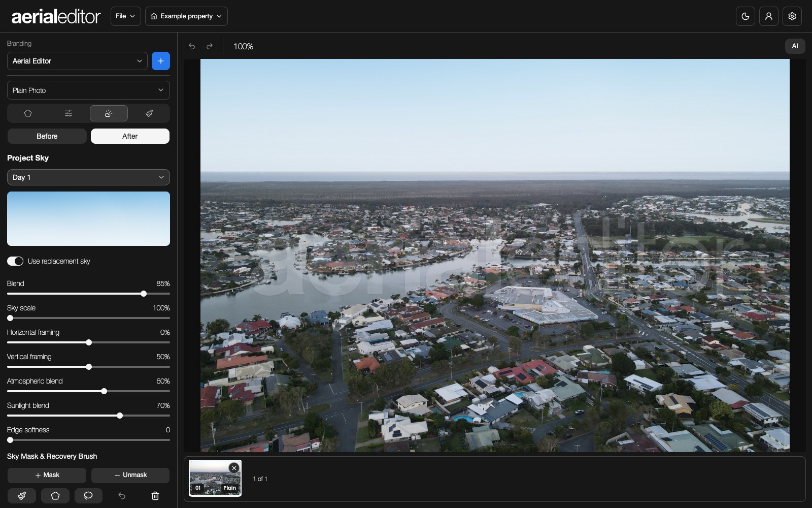Add new branding with blue plus button

coord(161,61)
